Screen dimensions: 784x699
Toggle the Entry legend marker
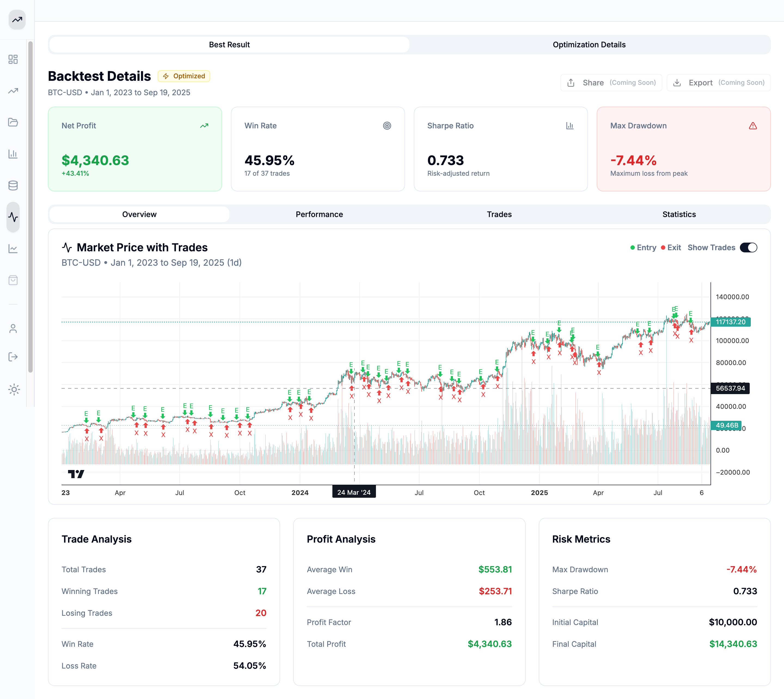click(x=633, y=247)
